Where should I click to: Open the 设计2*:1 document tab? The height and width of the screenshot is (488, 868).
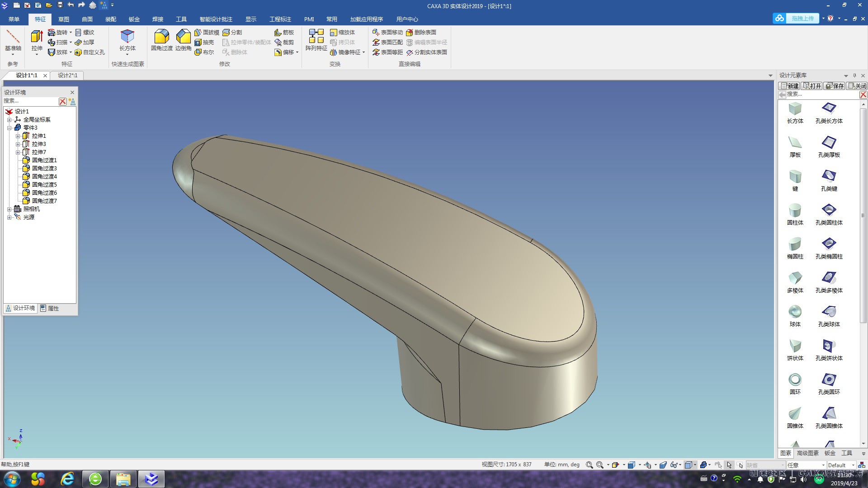click(67, 75)
